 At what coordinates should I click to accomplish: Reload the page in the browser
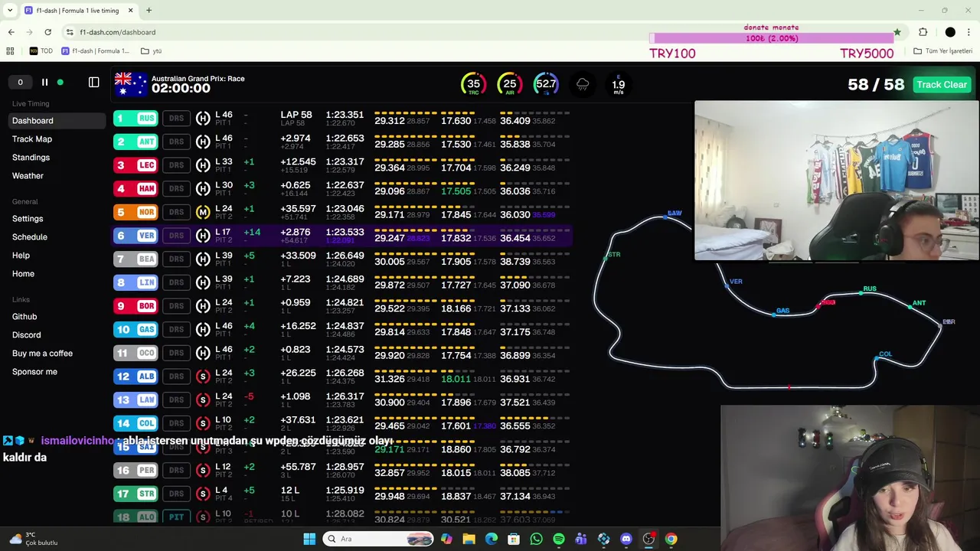47,32
